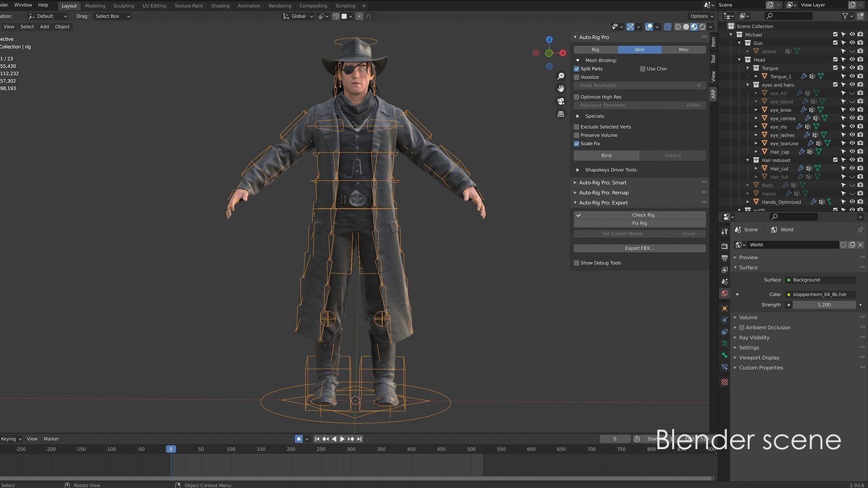Jump to timeline start frame button
868x488 pixels.
[317, 439]
